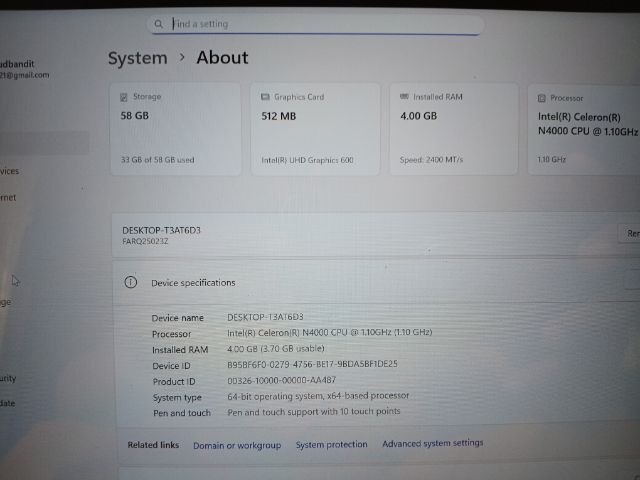
Task: Click the 1.10 GHz text in Processor card
Action: (x=552, y=160)
